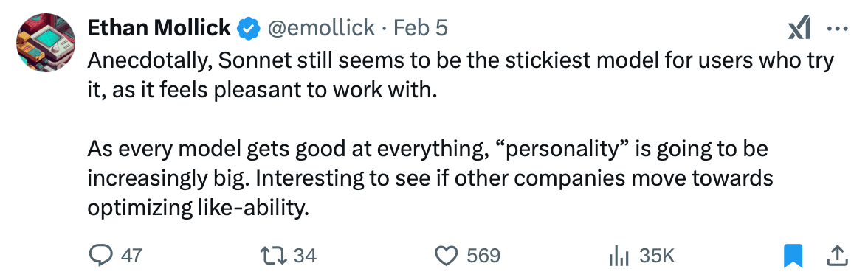Open the view analytics bar-chart icon

[x=620, y=255]
